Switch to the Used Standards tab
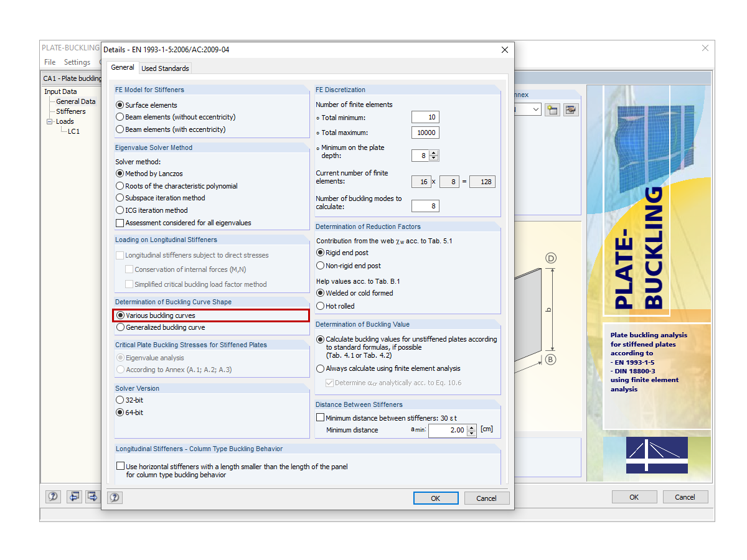This screenshot has width=747, height=560. tap(164, 67)
